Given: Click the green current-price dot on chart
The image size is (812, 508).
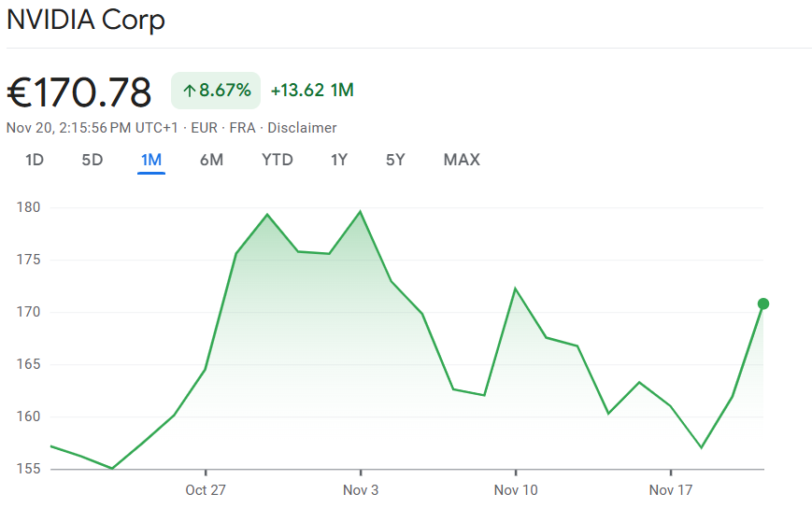Looking at the screenshot, I should [x=763, y=303].
